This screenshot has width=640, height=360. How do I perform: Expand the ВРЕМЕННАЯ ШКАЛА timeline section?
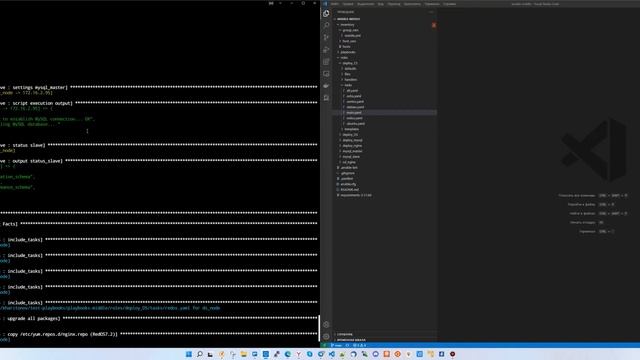coord(351,340)
